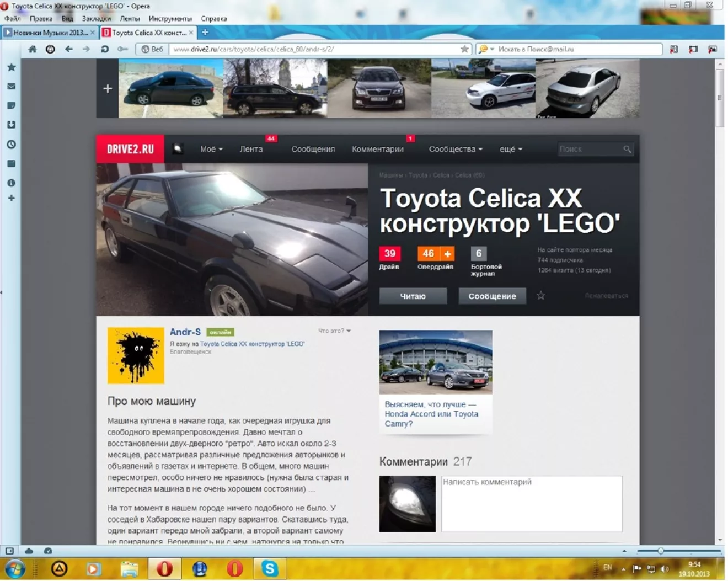The width and height of the screenshot is (728, 581).
Task: Click the user avatar icon next to DRIVE2.RU logo
Action: click(x=178, y=149)
